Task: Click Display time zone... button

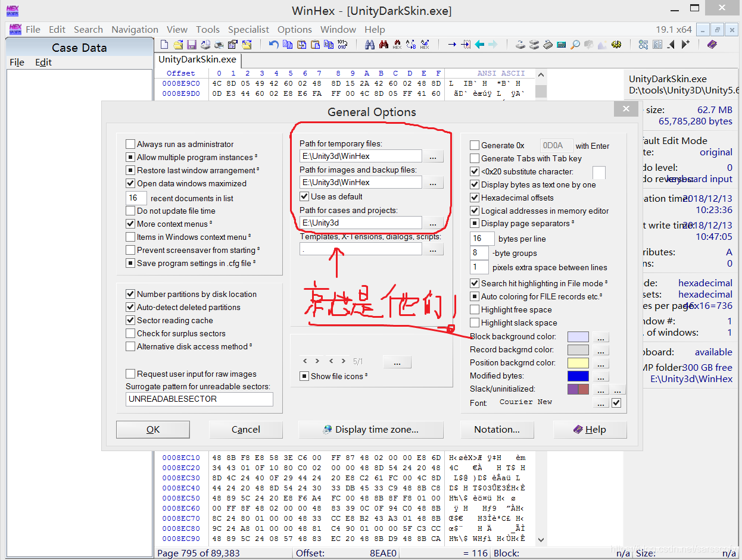Action: 371,430
